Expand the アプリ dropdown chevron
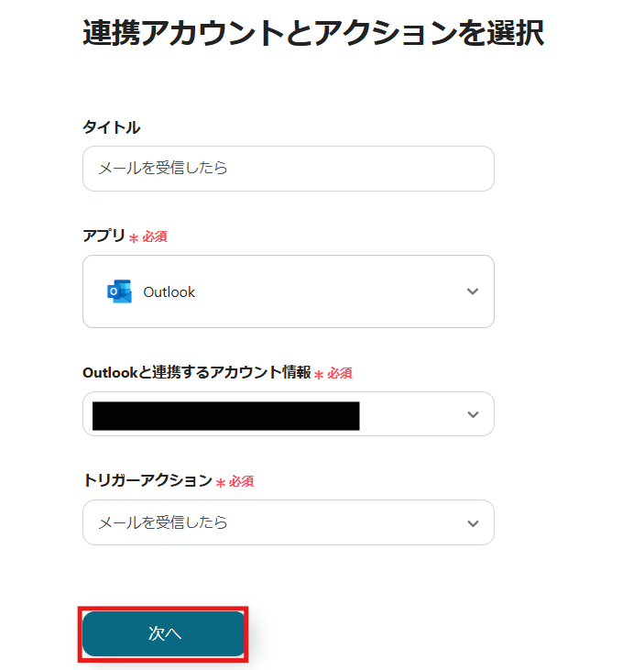Screen dimensions: 644x670 (473, 291)
